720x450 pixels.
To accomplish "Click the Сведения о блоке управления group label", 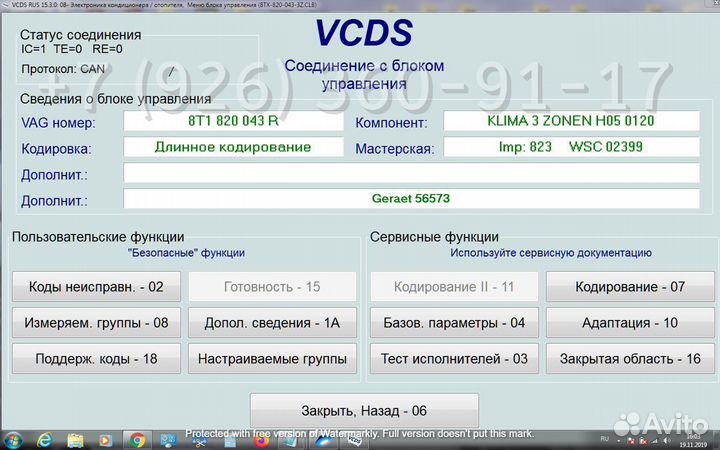I will pos(115,99).
